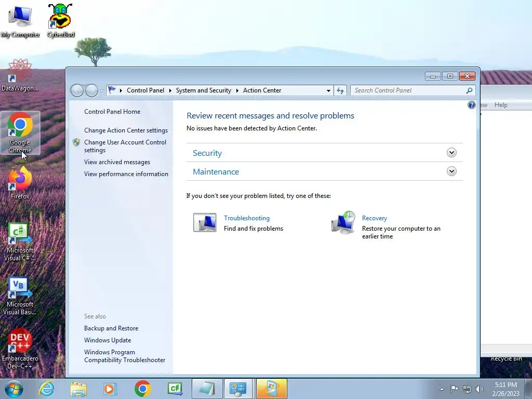Expand the arrow before Control Panel breadcrumb

pyautogui.click(x=121, y=90)
